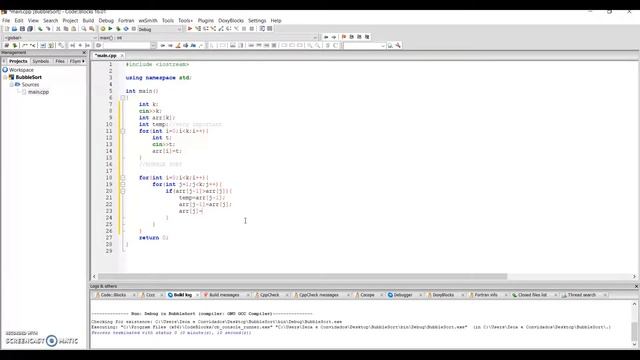
Task: Switch to the Build messages log tab
Action: (x=224, y=295)
